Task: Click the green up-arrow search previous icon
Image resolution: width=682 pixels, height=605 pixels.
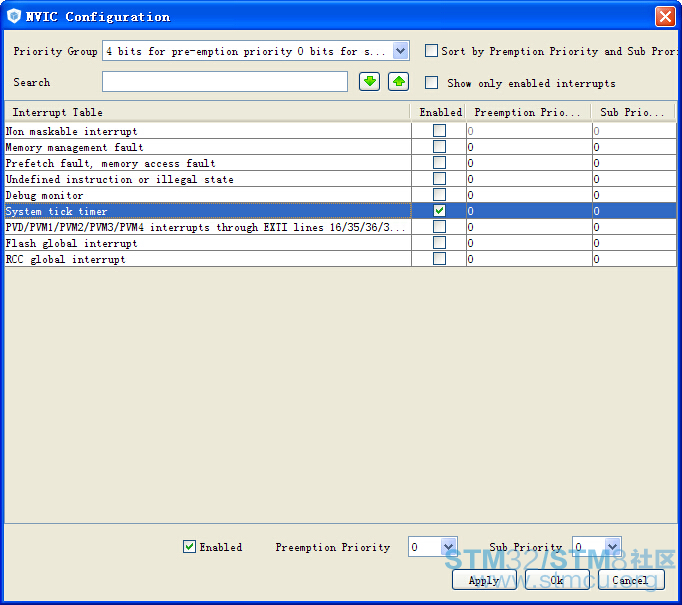Action: (398, 82)
